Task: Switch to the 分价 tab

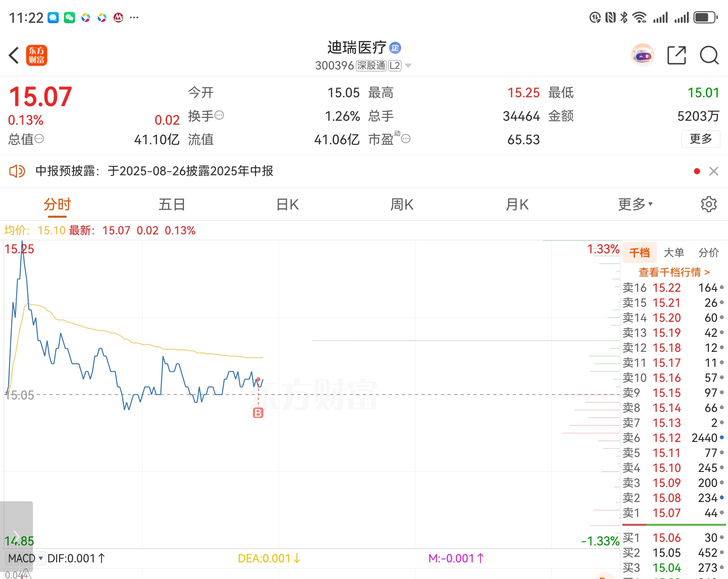Action: pos(708,252)
